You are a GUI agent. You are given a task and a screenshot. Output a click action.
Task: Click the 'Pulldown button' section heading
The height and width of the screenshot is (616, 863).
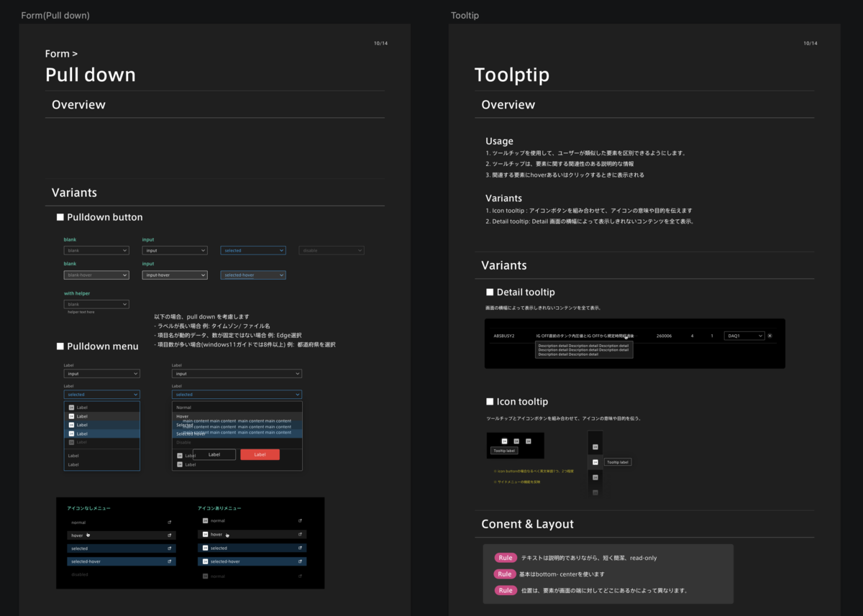coord(104,217)
